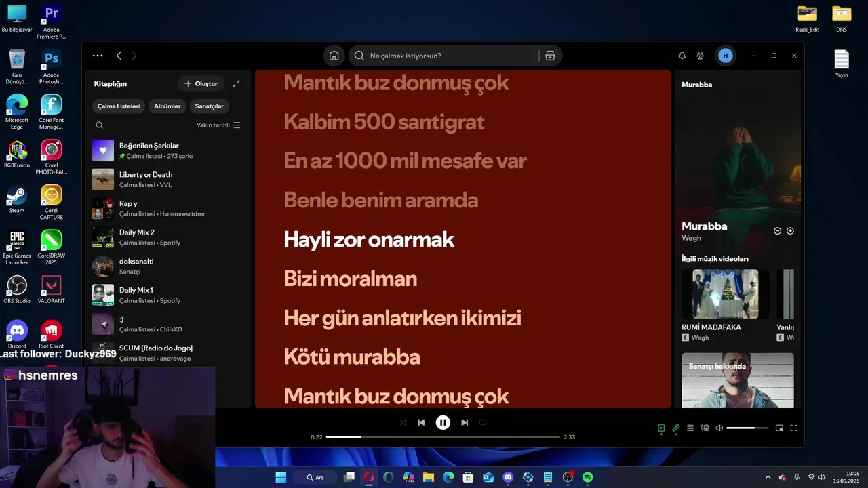Mute the Spotify volume speaker
868x488 pixels.
point(719,428)
